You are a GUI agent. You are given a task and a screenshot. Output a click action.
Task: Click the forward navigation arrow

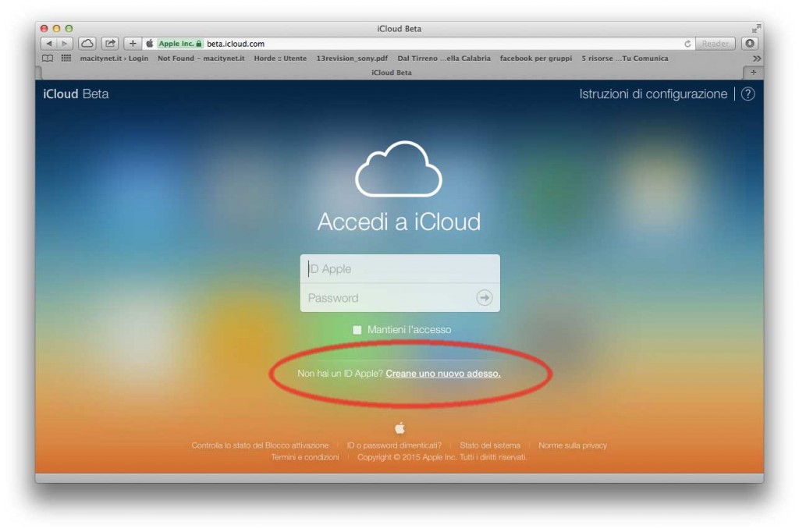tap(65, 44)
